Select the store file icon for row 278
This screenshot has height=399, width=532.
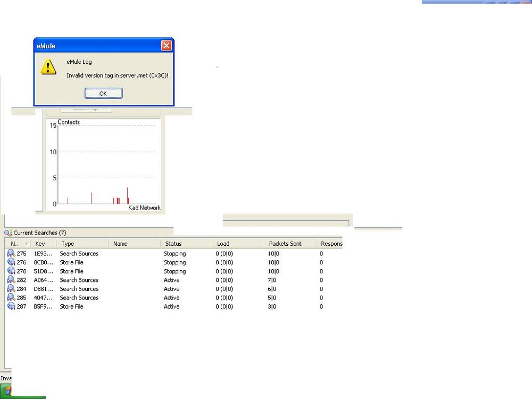(11, 271)
